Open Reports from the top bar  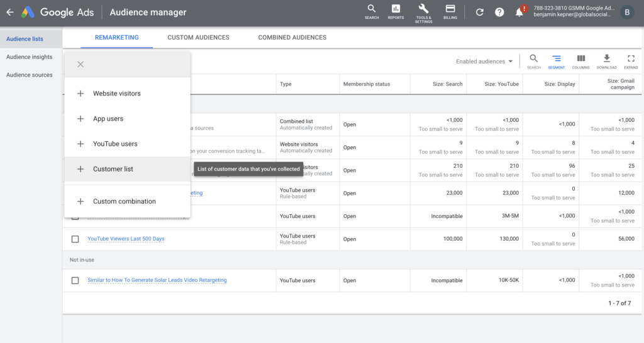point(396,13)
